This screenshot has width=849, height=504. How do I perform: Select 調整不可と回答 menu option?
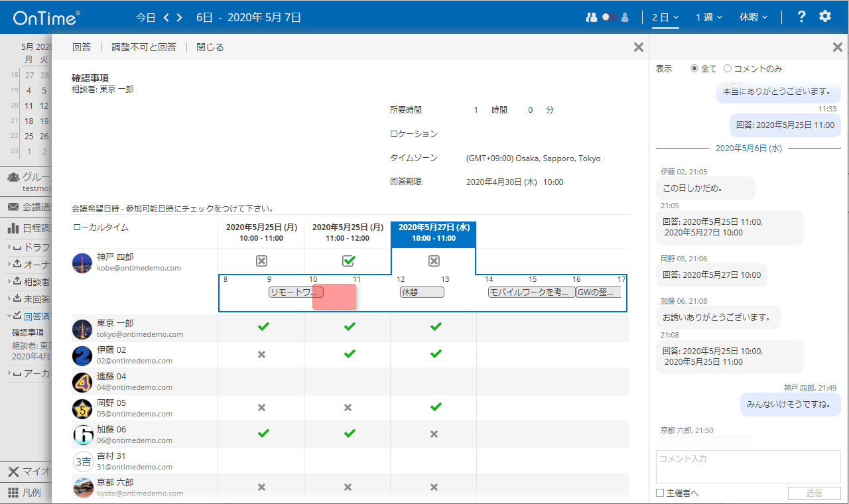tap(144, 47)
